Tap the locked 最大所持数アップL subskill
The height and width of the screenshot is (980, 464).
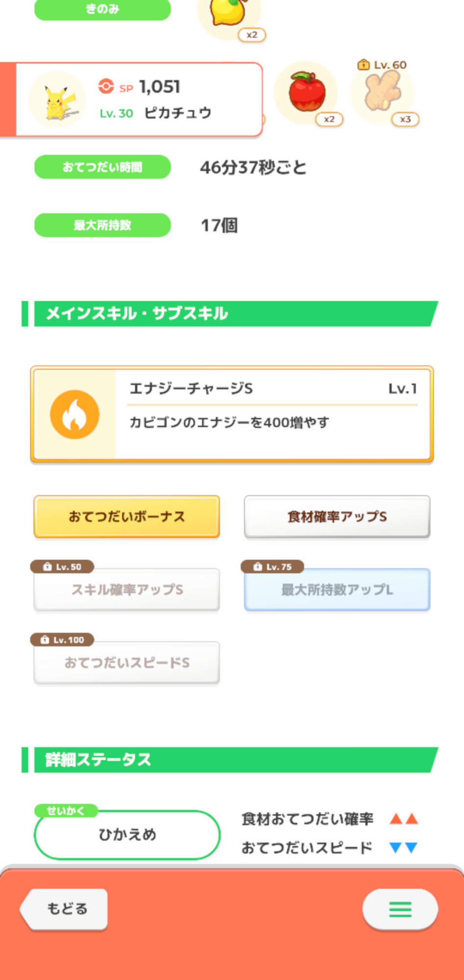coord(337,589)
